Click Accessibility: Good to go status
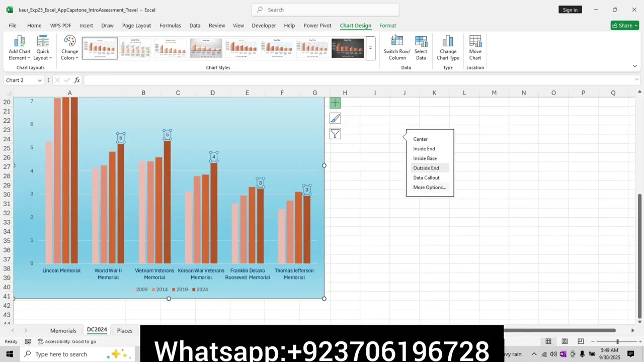The image size is (644, 362). click(67, 341)
